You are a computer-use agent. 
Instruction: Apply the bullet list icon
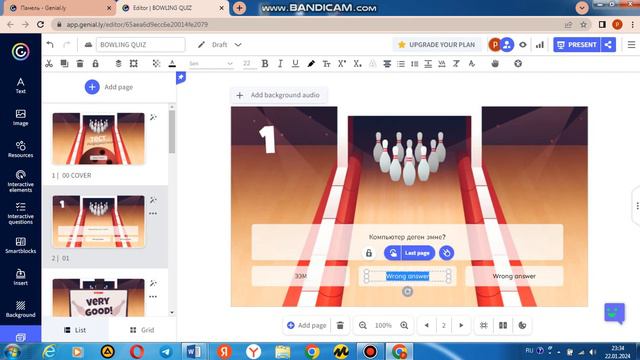(x=401, y=64)
